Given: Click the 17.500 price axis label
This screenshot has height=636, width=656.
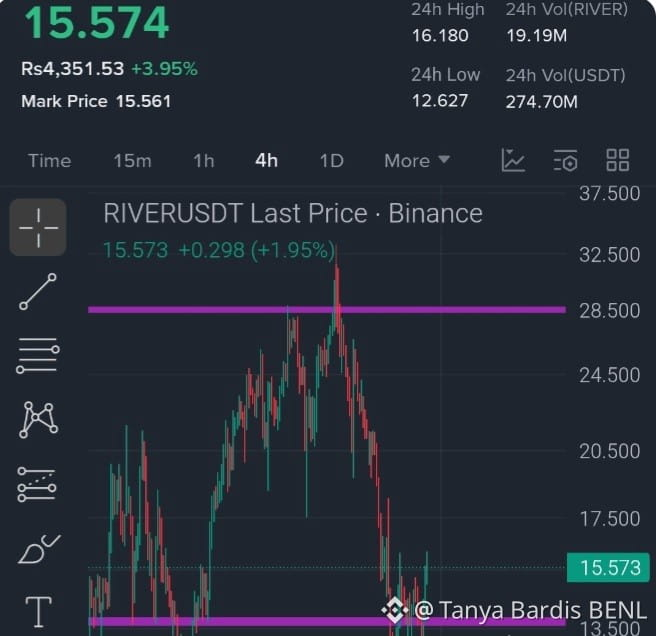Looking at the screenshot, I should [x=609, y=519].
